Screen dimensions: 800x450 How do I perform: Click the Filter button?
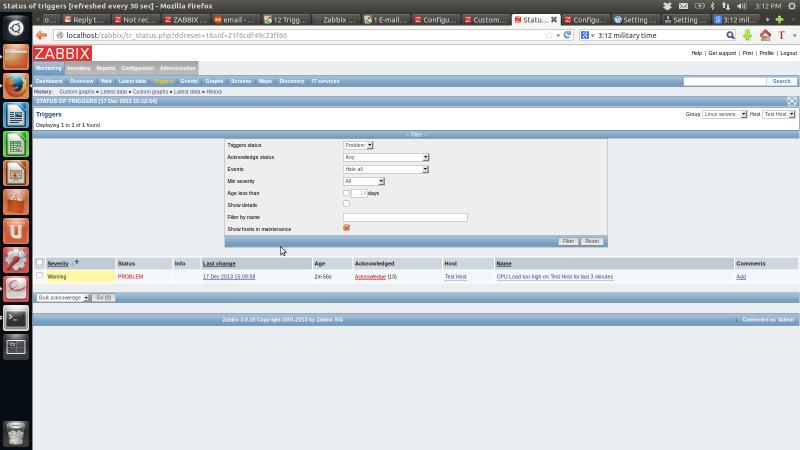568,241
